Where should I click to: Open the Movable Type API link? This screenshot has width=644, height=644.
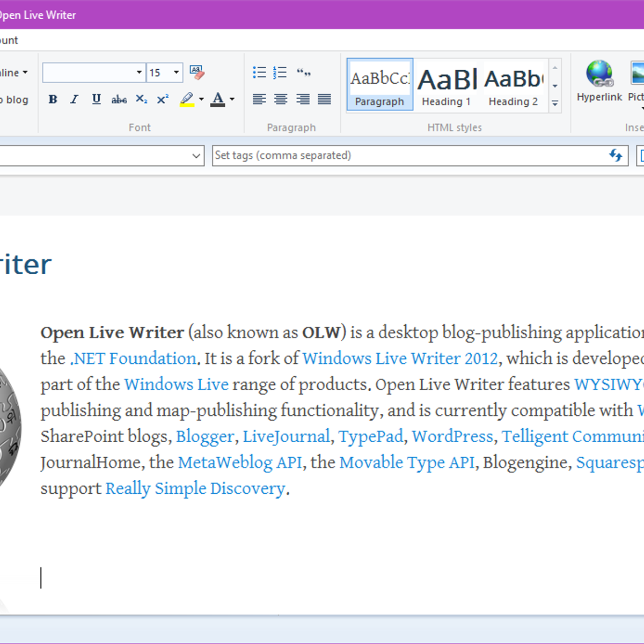(407, 463)
